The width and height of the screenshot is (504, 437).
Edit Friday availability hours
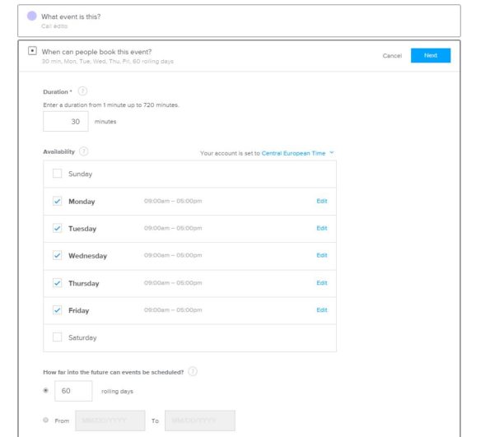322,310
